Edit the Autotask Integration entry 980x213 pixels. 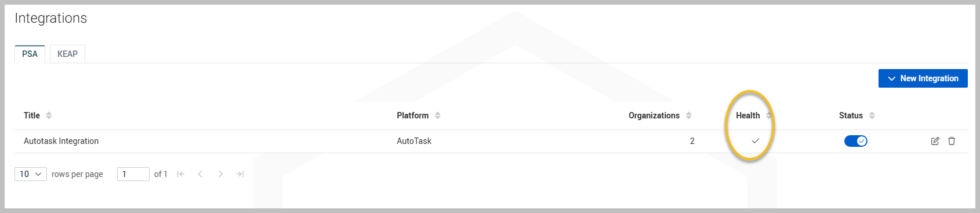(935, 141)
